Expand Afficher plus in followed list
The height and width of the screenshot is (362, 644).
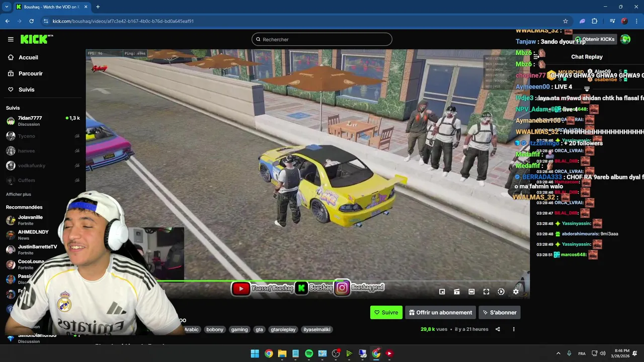[x=19, y=194]
